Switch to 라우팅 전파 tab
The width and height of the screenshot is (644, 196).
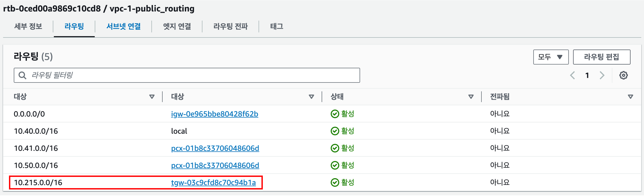pos(231,26)
